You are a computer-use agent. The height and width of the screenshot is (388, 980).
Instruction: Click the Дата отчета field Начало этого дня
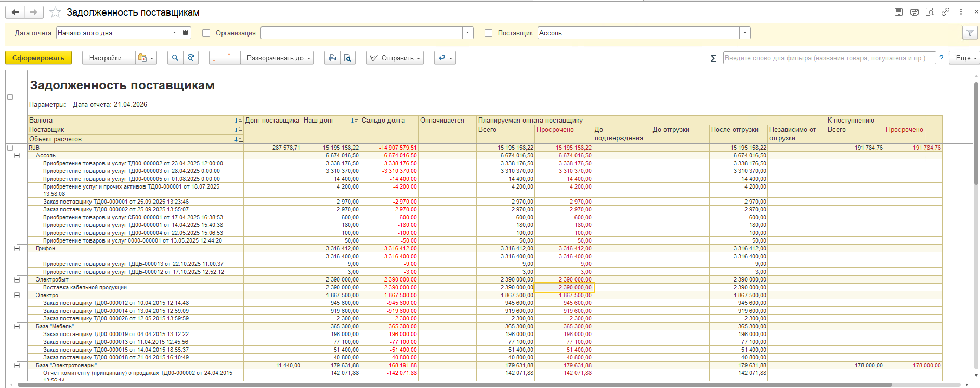tap(113, 33)
